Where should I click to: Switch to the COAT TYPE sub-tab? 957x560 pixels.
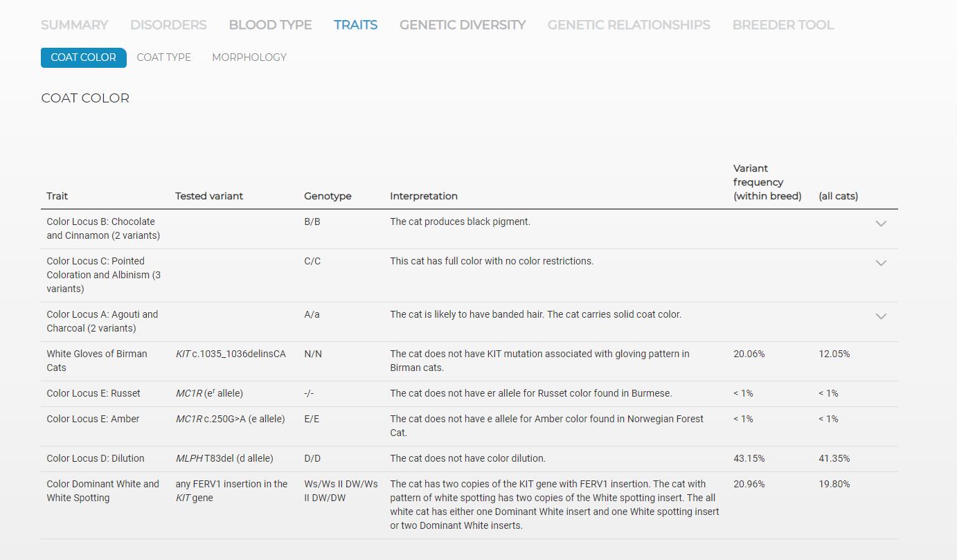164,57
